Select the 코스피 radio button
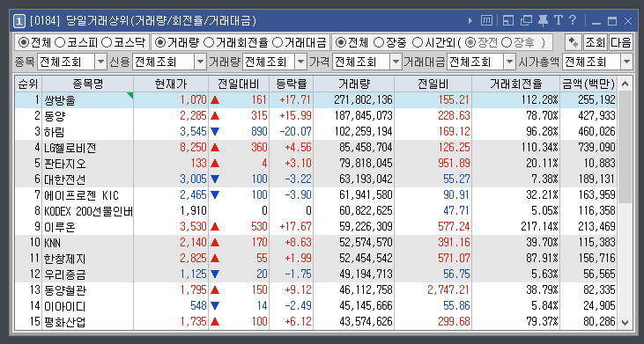 coord(60,42)
